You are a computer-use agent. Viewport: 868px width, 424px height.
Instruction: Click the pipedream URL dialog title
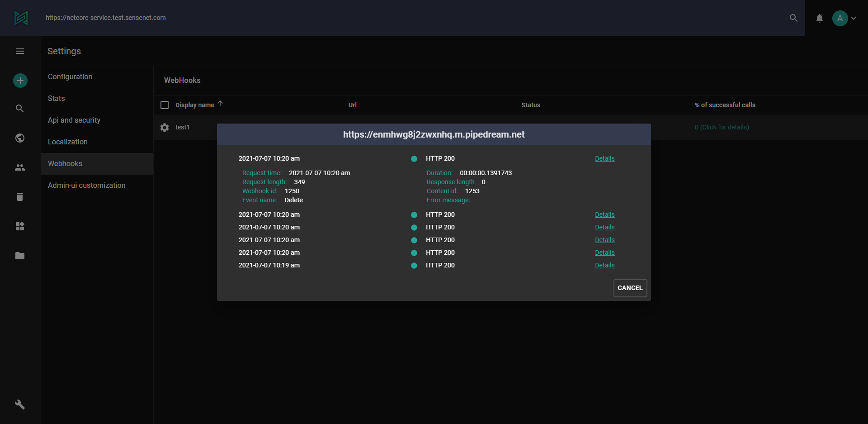[434, 134]
